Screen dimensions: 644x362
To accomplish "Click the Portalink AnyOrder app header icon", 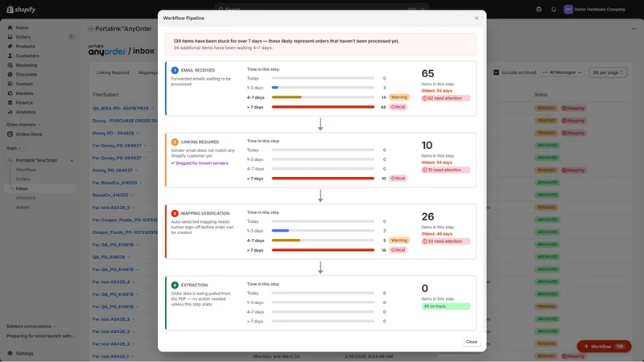I will click(x=90, y=29).
